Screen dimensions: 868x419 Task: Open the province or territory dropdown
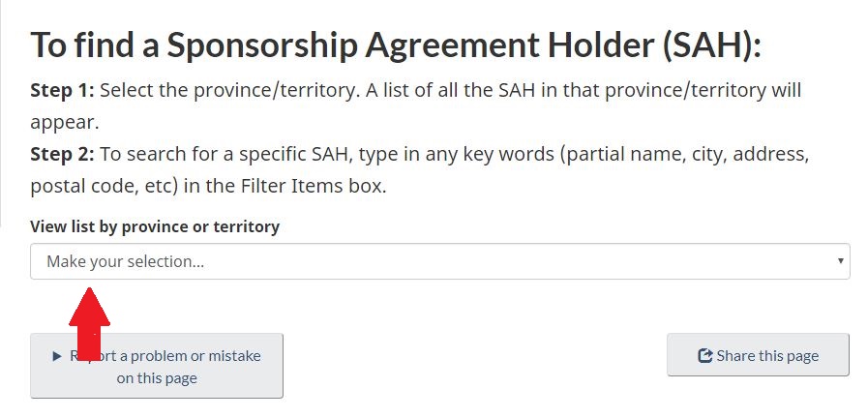(439, 261)
